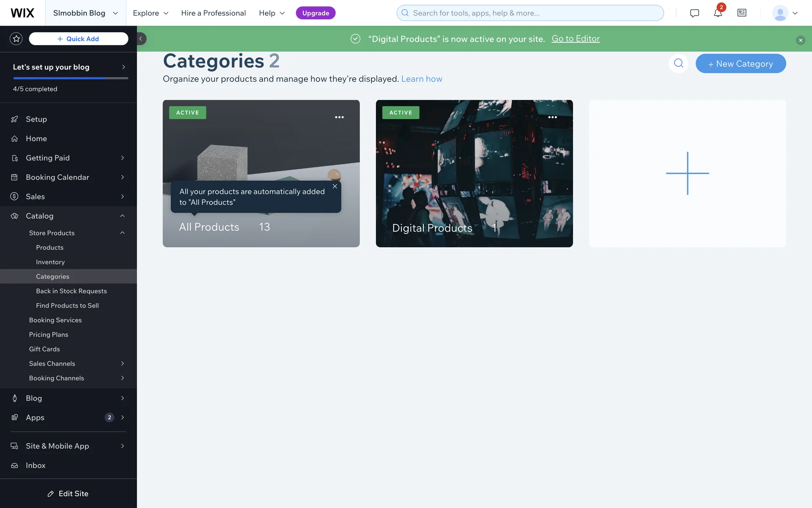This screenshot has width=812, height=508.
Task: Open the All Products card options menu
Action: click(x=339, y=117)
